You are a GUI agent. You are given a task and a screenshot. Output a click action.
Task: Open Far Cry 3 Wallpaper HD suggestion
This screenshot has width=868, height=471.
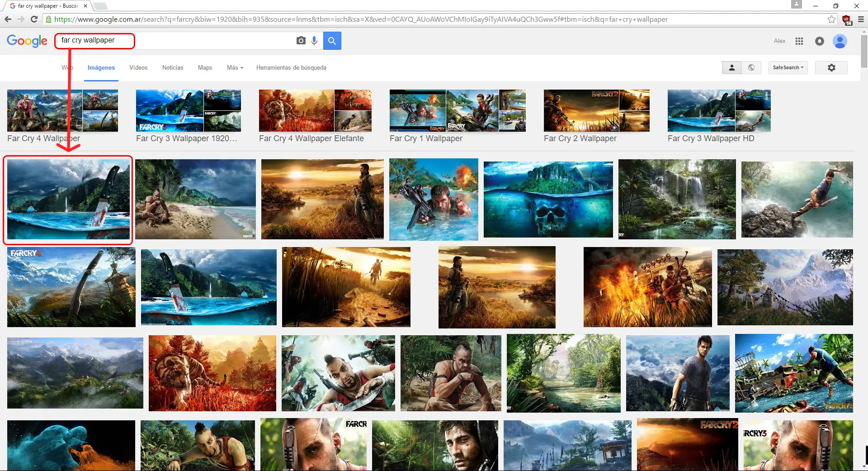(x=711, y=138)
